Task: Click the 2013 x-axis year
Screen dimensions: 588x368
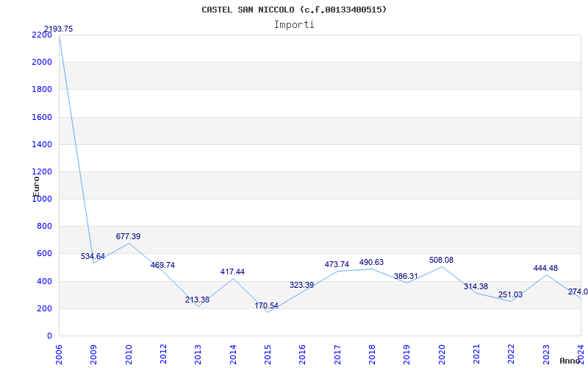Action: pos(198,354)
